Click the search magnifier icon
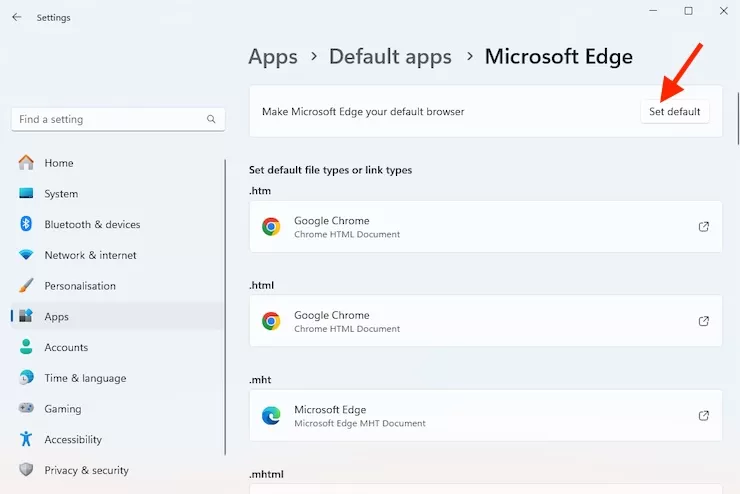Image resolution: width=740 pixels, height=494 pixels. pos(211,119)
